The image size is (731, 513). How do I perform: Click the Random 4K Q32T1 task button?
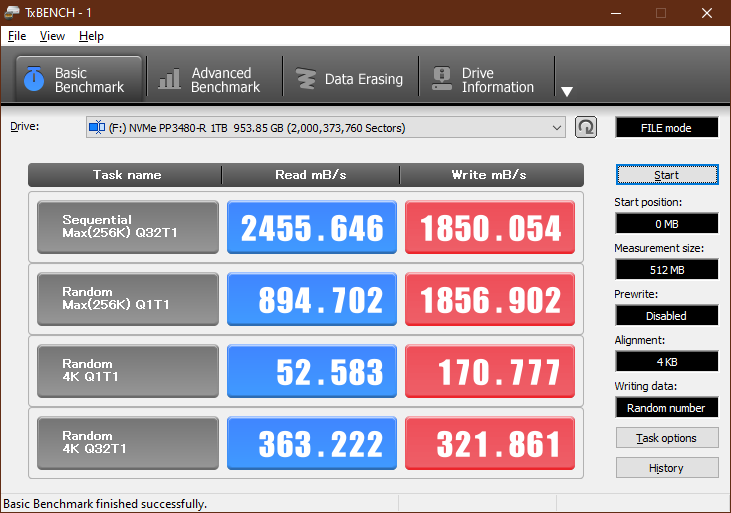point(128,443)
